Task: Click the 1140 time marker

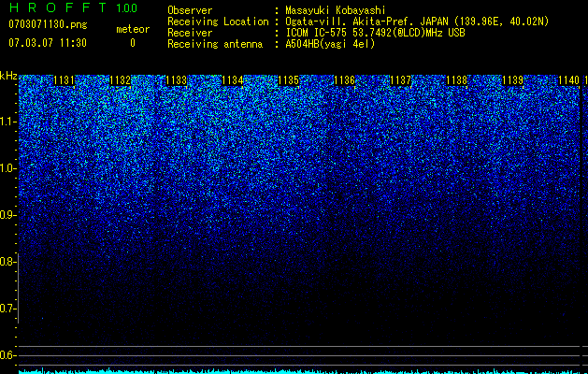Action: click(x=569, y=80)
